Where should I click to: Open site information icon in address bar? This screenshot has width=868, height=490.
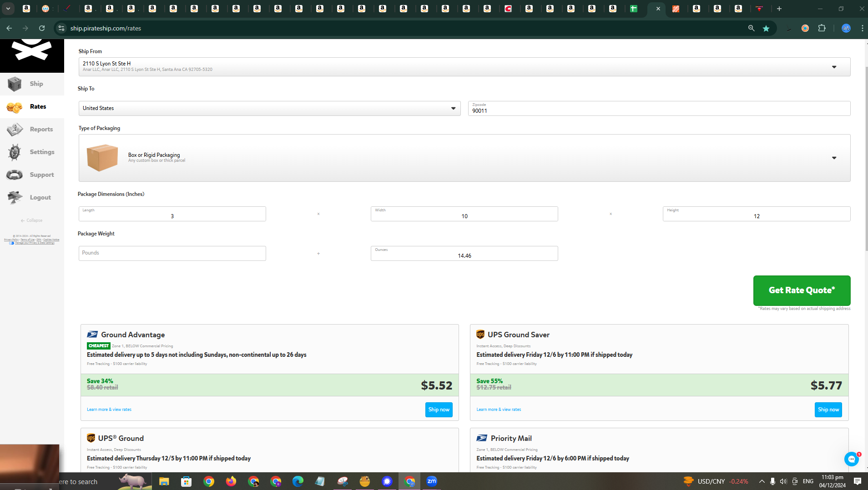[61, 28]
